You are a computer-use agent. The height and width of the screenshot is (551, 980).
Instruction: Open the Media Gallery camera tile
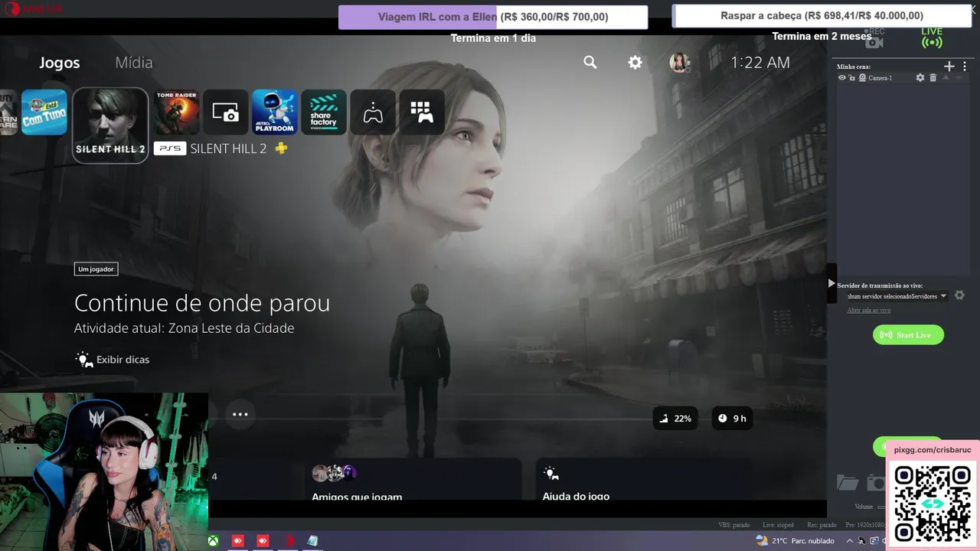(x=226, y=112)
